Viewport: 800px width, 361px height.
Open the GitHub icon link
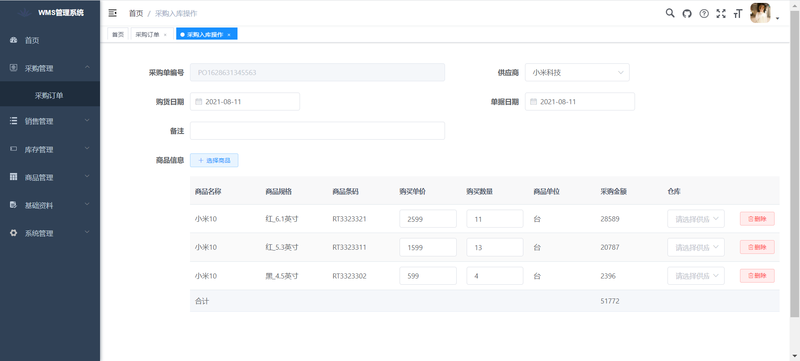(687, 14)
